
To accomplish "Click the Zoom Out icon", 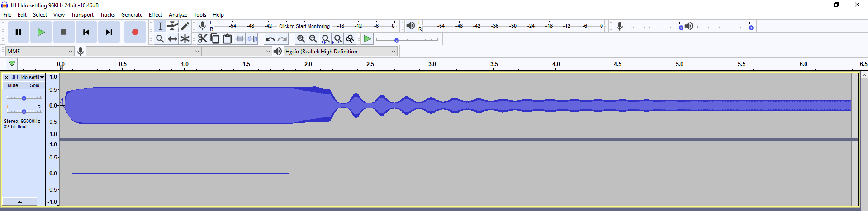I will 313,39.
